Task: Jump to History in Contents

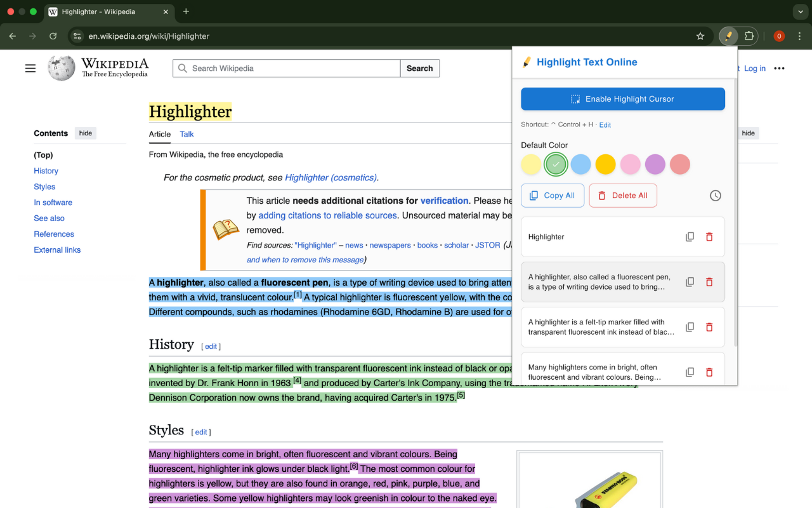Action: pos(46,171)
